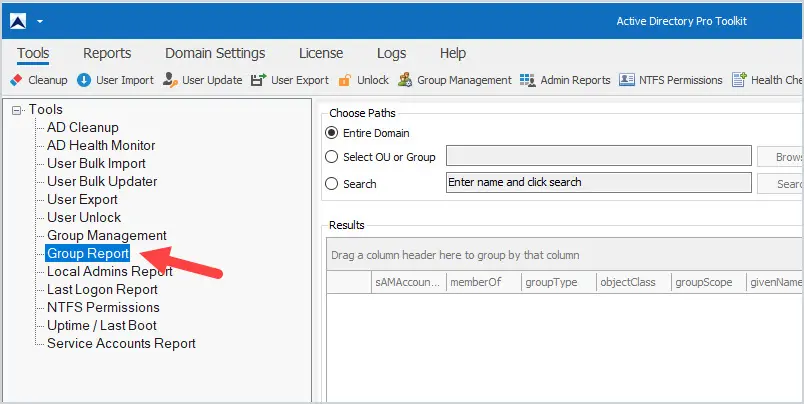Viewport: 804px width, 404px height.
Task: Sort by the groupType column header
Action: coord(558,282)
